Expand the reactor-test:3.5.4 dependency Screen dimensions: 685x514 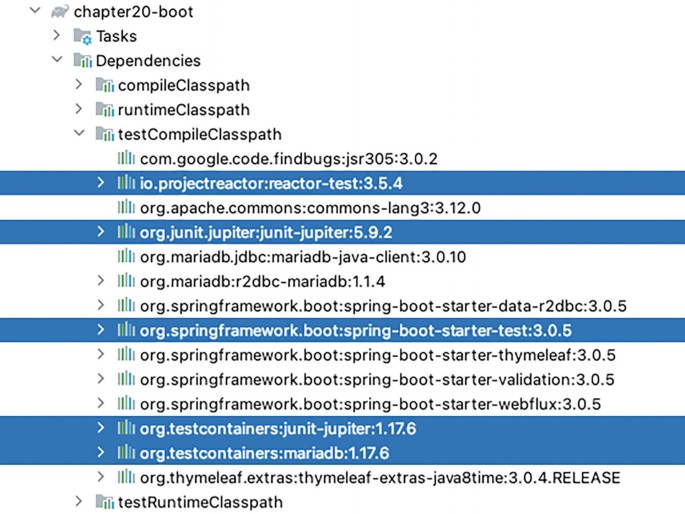(100, 183)
